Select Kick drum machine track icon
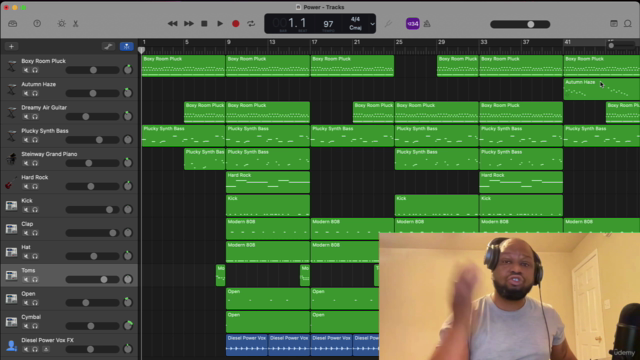The image size is (640, 360). (x=11, y=205)
